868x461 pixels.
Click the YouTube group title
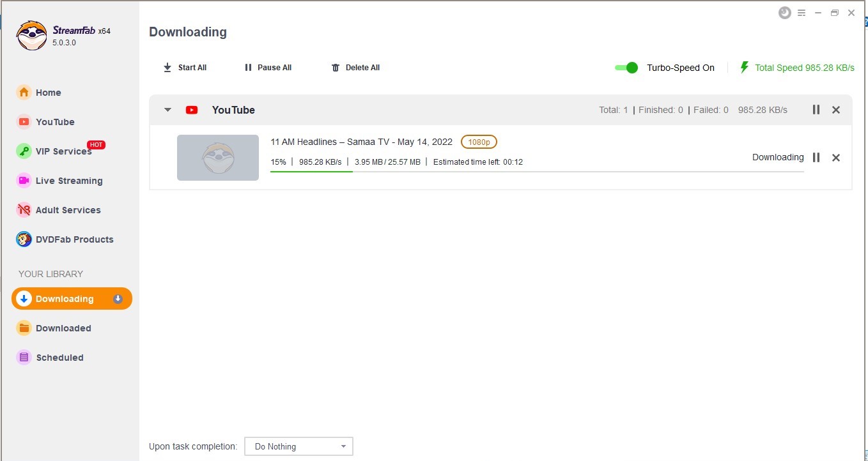(233, 110)
